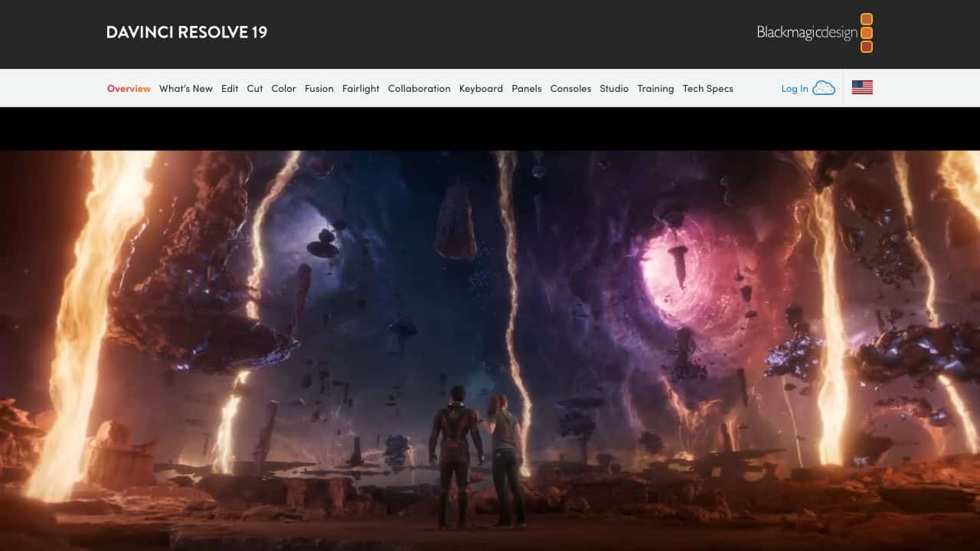Image resolution: width=980 pixels, height=551 pixels.
Task: Click the DaVinci Resolve 19 title
Action: 187,32
